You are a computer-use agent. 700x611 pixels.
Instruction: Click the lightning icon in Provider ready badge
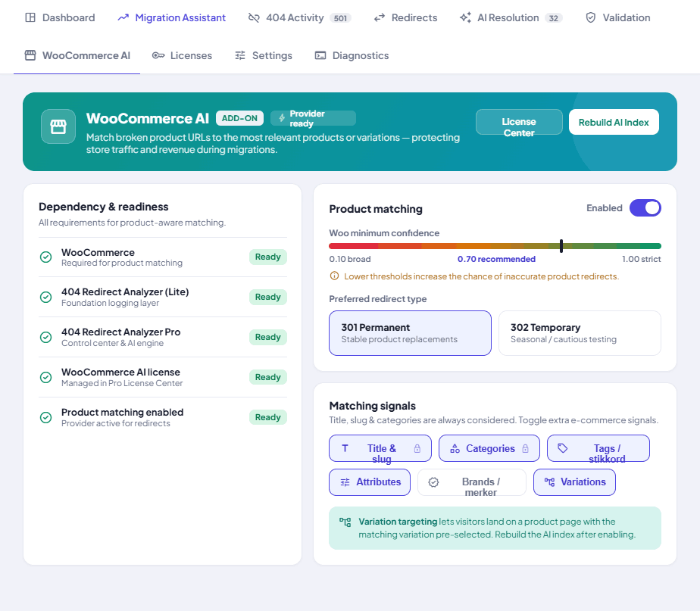click(x=282, y=118)
